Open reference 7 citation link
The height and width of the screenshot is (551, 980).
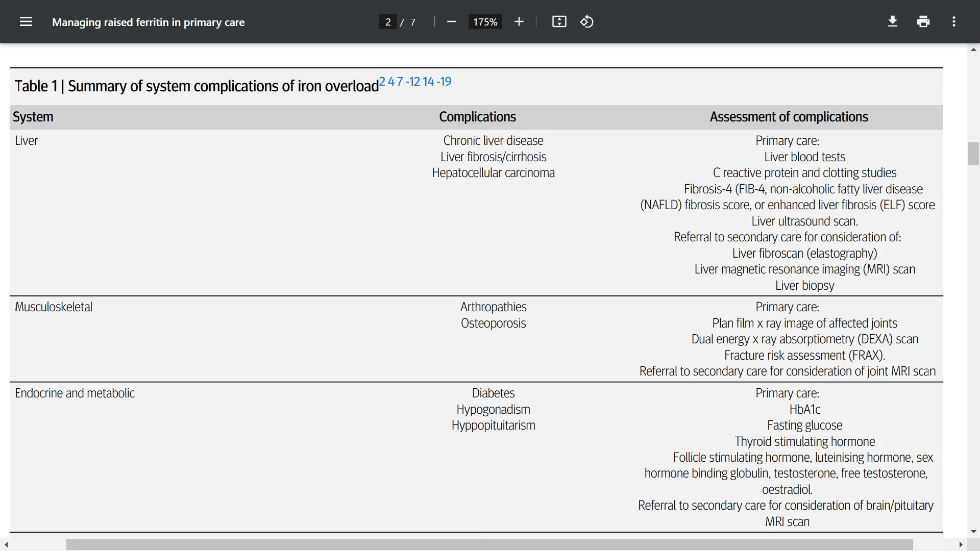(400, 82)
